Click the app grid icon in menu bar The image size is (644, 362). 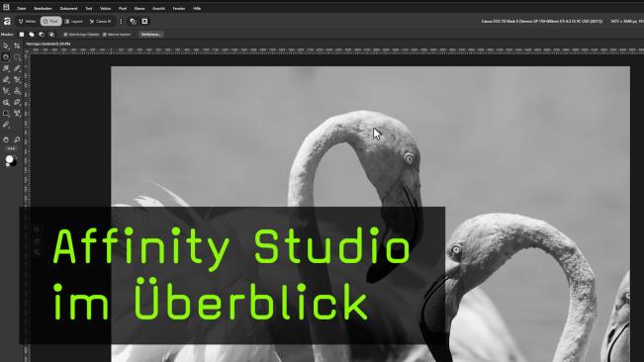6,7
